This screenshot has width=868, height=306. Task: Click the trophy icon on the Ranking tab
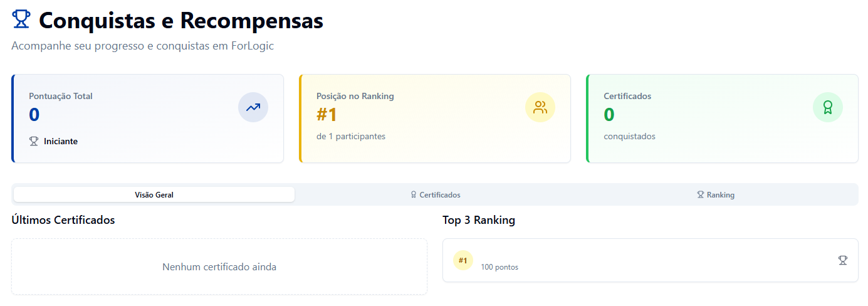click(x=701, y=195)
